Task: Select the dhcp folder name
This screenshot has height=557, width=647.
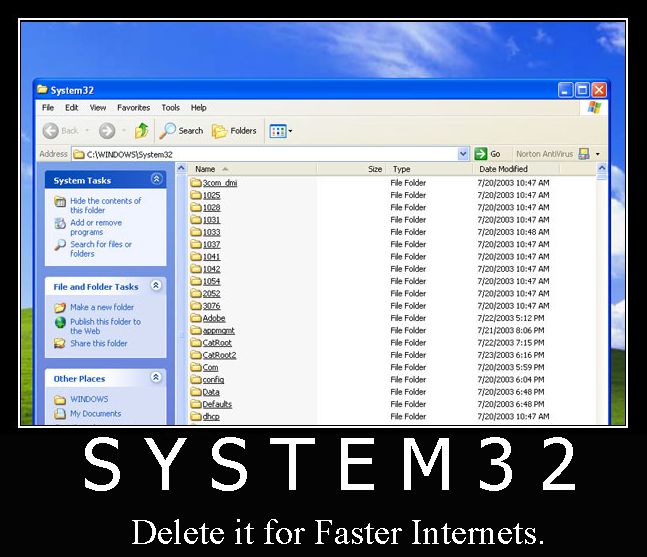Action: pos(211,417)
